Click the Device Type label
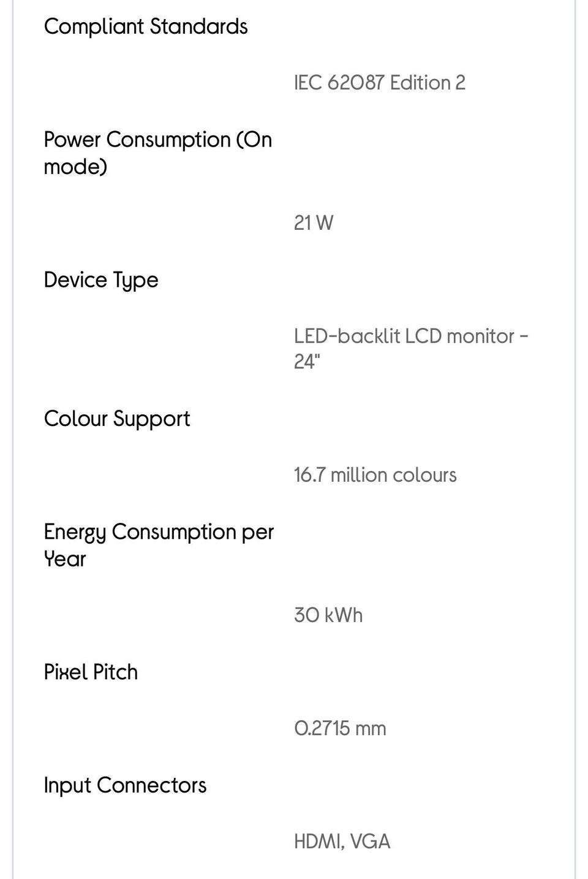The width and height of the screenshot is (588, 879). coord(101,280)
